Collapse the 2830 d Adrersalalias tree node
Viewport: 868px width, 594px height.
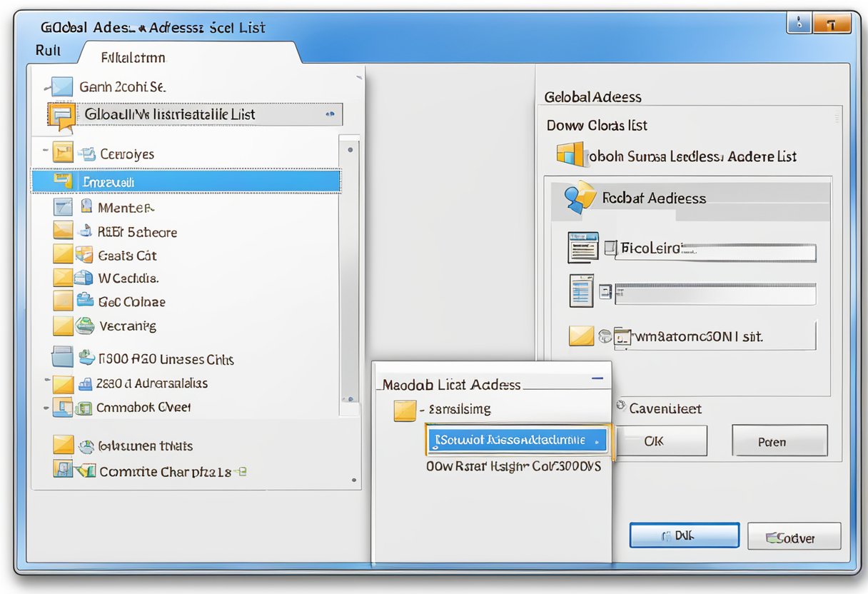pyautogui.click(x=46, y=383)
